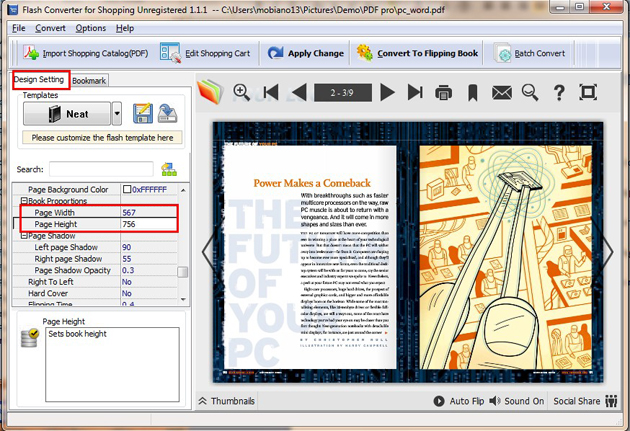Go to the previous page
Image resolution: width=630 pixels, height=431 pixels.
click(x=299, y=92)
